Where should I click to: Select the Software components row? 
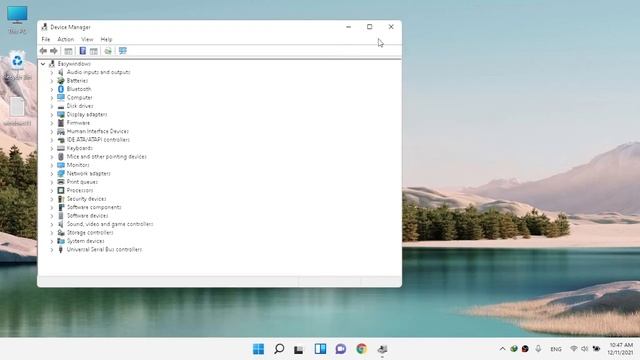pos(89,207)
